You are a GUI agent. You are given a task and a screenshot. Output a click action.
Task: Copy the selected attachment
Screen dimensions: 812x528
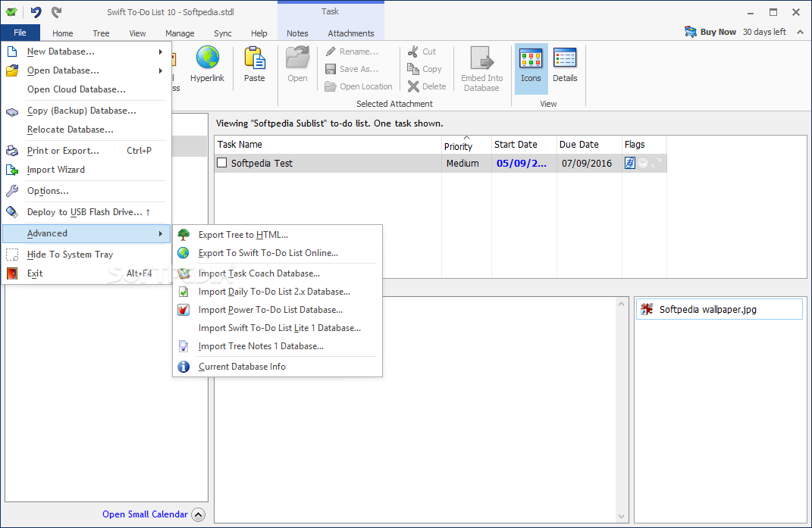pos(425,69)
